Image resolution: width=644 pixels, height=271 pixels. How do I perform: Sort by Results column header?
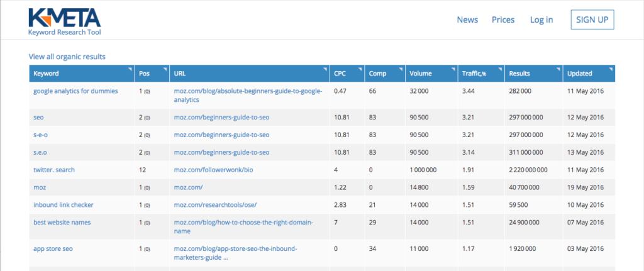[533, 74]
